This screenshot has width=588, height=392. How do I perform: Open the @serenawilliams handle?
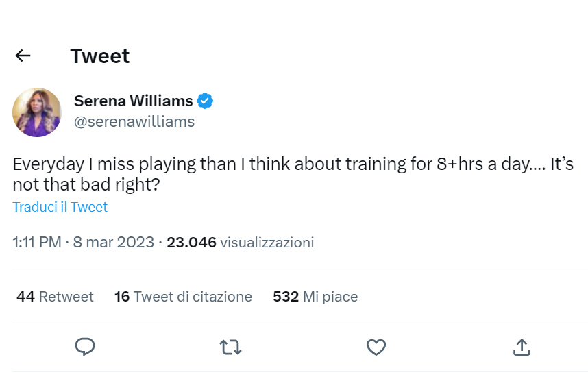coord(134,122)
